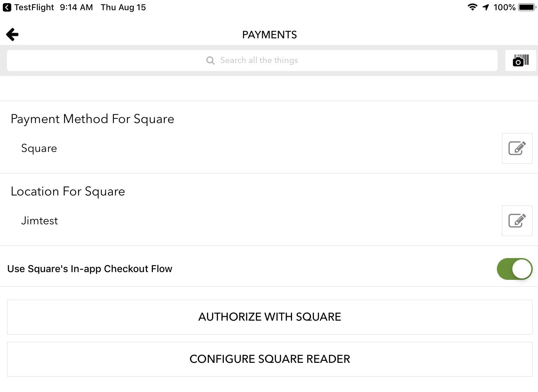538x392 pixels.
Task: Edit the Square payment method
Action: (x=517, y=148)
